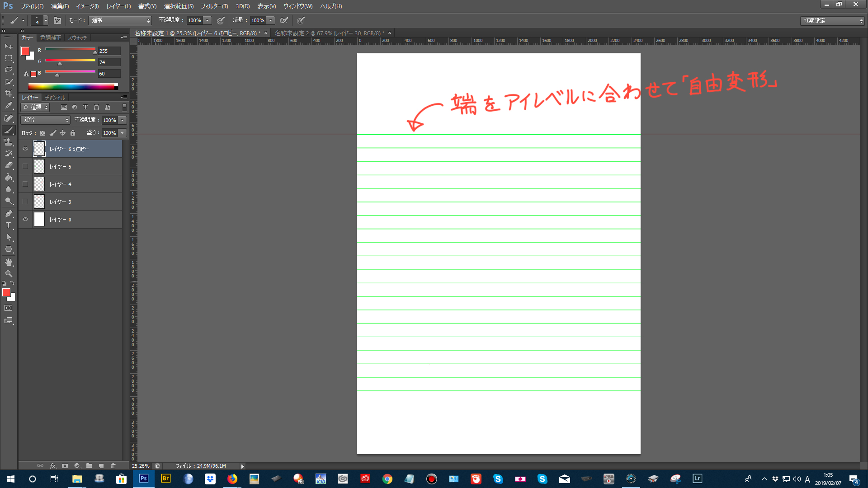Click the Text tool in toolbar
This screenshot has width=868, height=488.
(8, 225)
